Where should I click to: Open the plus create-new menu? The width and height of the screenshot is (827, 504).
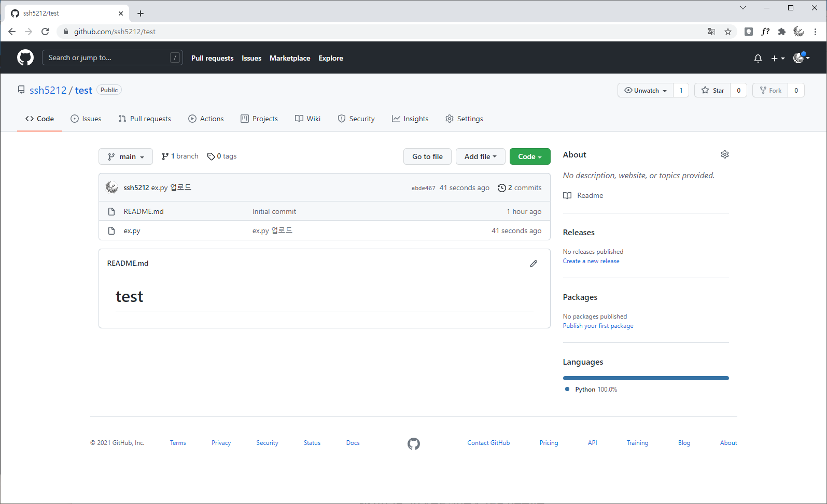click(x=778, y=59)
